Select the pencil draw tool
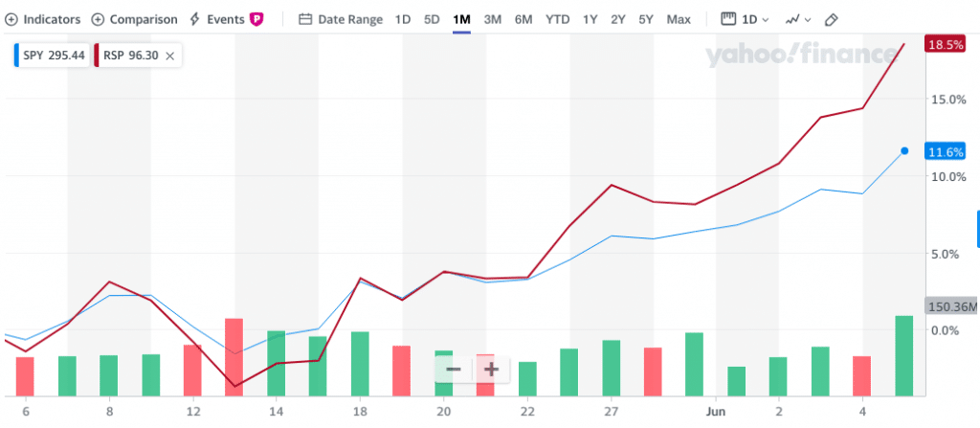 click(831, 20)
